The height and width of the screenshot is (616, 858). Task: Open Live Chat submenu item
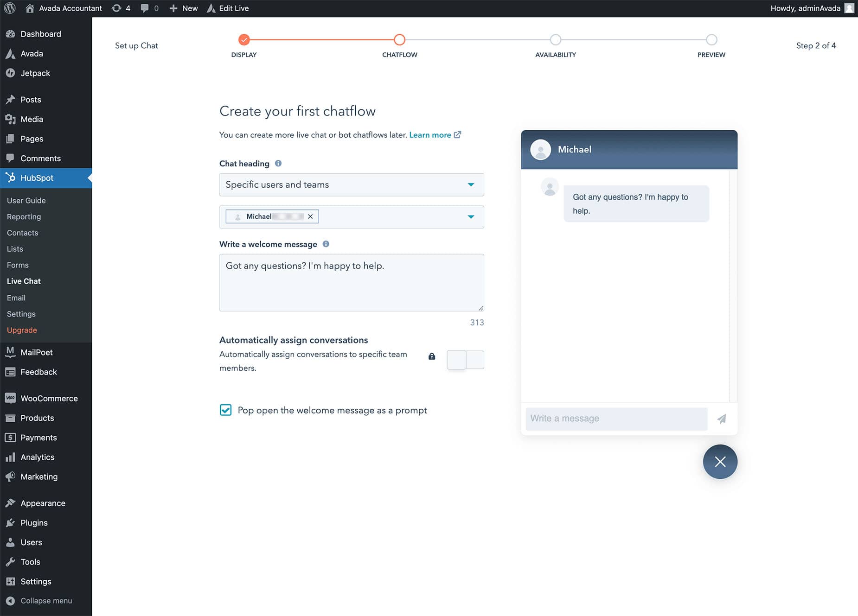pos(24,281)
